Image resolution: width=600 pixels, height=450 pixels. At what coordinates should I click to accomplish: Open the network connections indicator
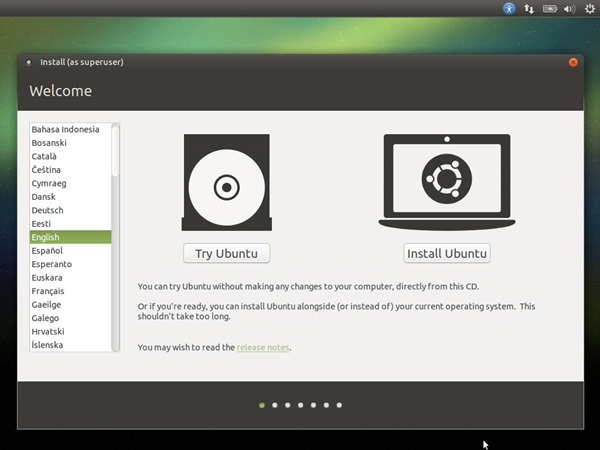pos(529,8)
